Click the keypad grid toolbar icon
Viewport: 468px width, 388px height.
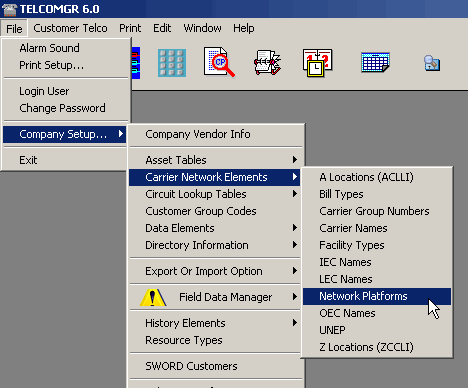172,63
